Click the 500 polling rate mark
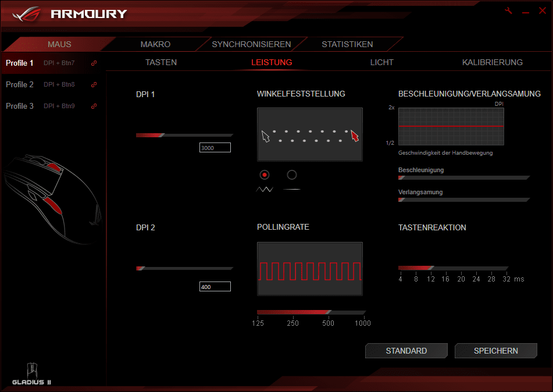This screenshot has height=392, width=553. [x=328, y=323]
